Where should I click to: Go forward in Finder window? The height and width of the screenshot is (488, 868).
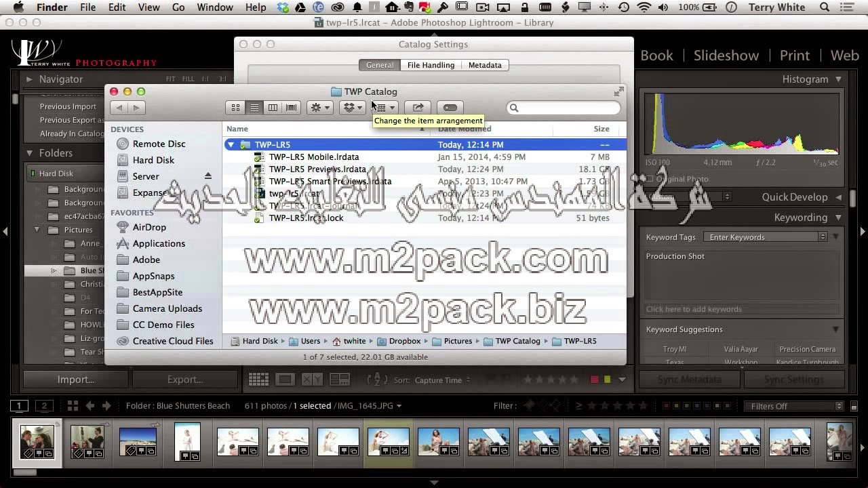(137, 108)
